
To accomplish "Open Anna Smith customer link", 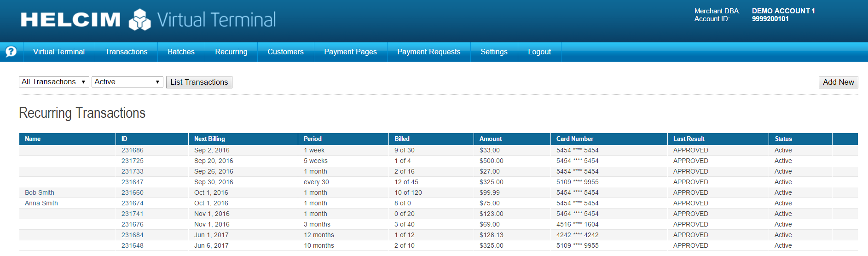I will [x=41, y=203].
